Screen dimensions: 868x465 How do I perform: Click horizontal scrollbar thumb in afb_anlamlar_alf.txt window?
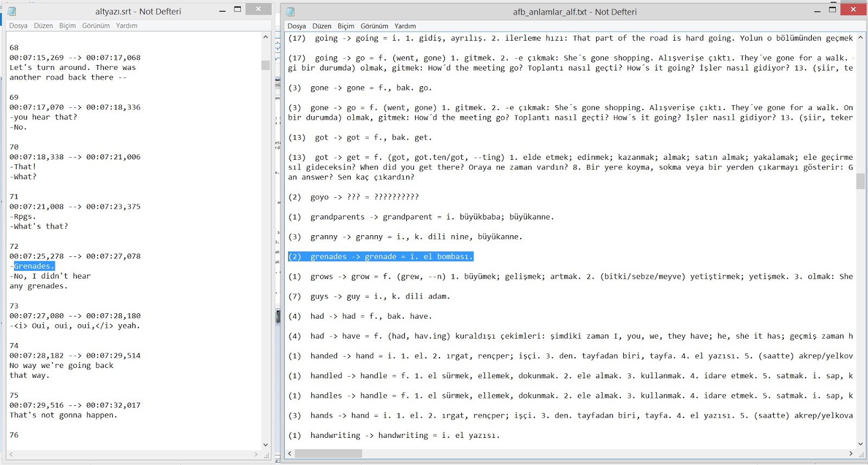tap(328, 453)
